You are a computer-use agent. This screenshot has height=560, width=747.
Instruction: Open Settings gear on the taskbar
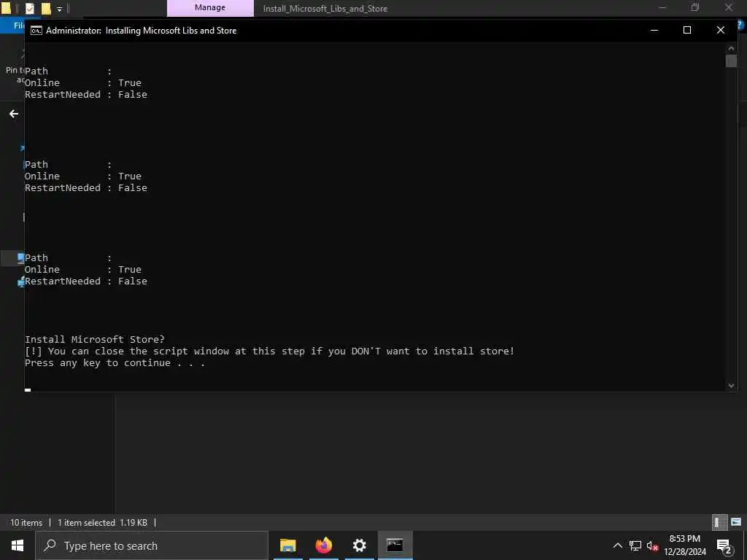[x=359, y=545]
